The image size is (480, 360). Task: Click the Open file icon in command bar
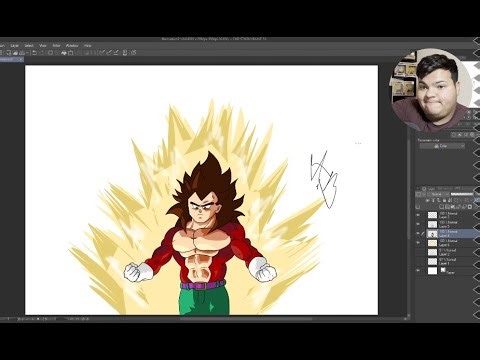pos(15,53)
